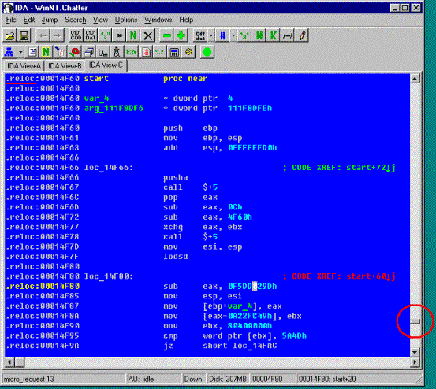The height and width of the screenshot is (389, 436).
Task: Click the 'loc_14F66:' label
Action: tap(108, 167)
